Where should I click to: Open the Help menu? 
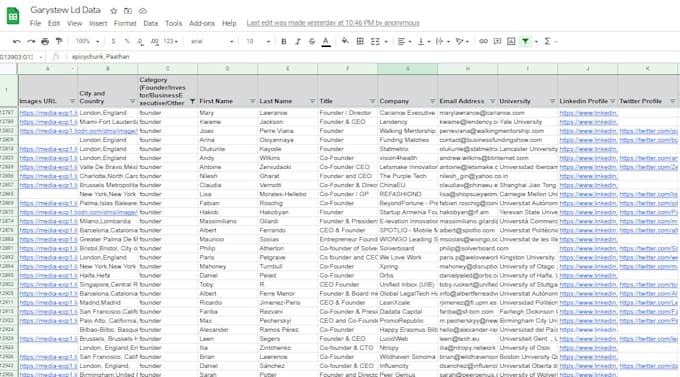[229, 23]
